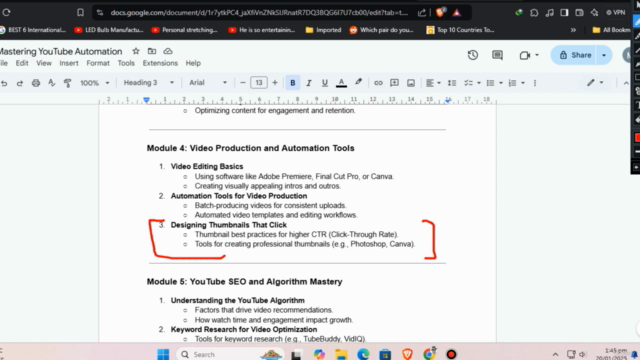Collapse the menus with hide arrow
The height and width of the screenshot is (360, 640).
(x=626, y=83)
